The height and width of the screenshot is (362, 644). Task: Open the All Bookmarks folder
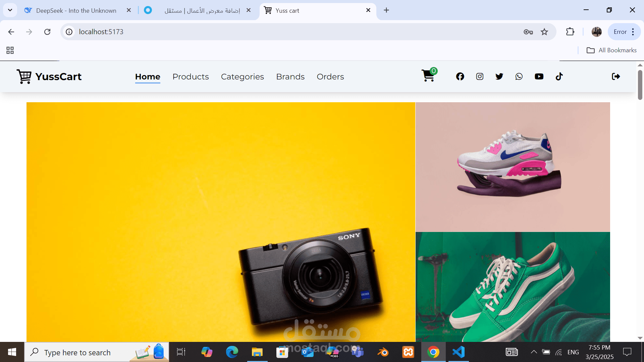611,50
